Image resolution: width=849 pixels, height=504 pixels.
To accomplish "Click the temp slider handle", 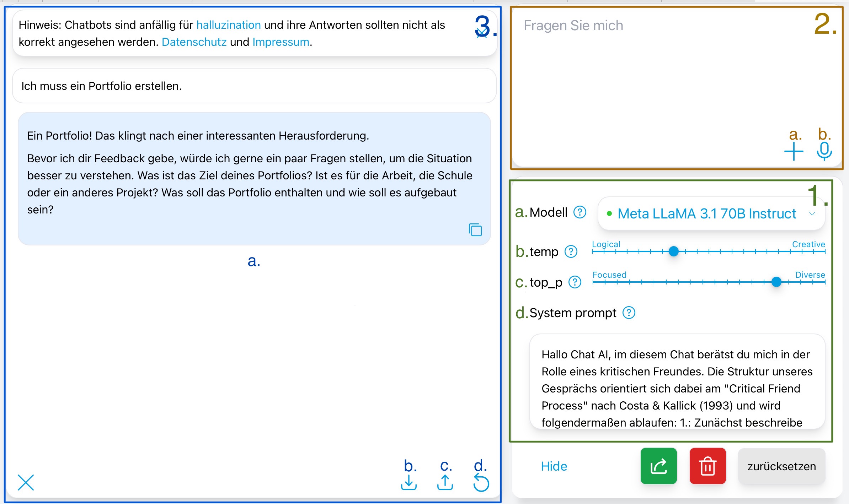I will (673, 251).
